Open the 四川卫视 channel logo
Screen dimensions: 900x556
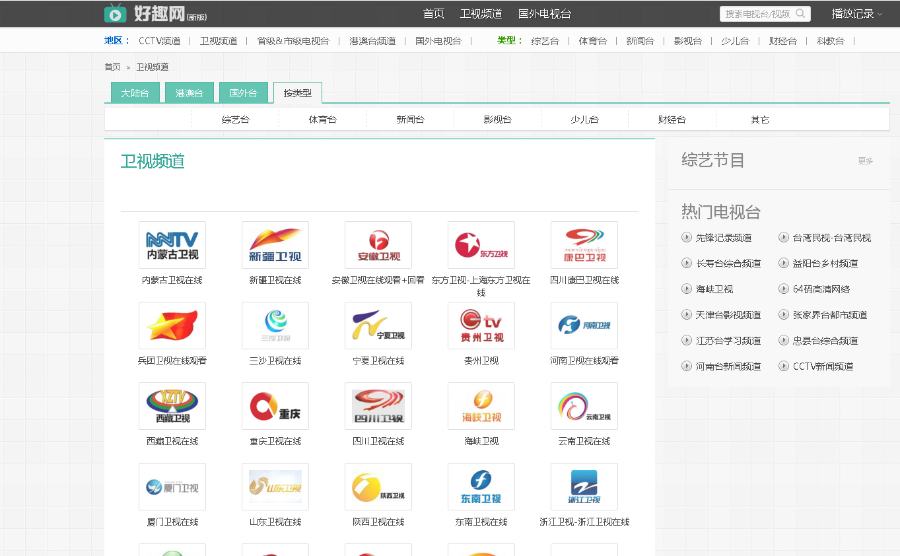(378, 406)
